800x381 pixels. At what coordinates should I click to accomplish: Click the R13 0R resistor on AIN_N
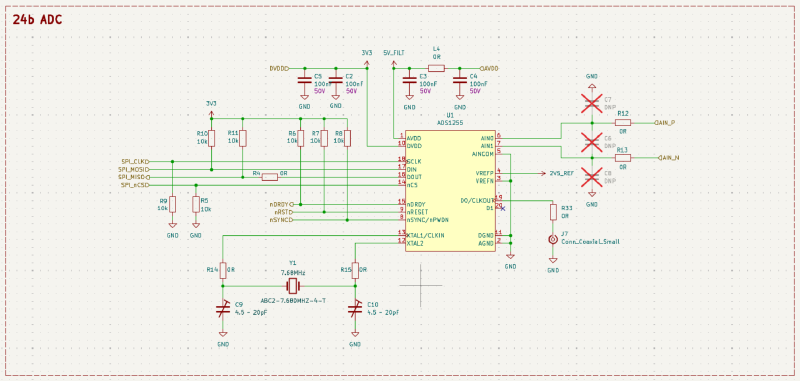pos(622,158)
